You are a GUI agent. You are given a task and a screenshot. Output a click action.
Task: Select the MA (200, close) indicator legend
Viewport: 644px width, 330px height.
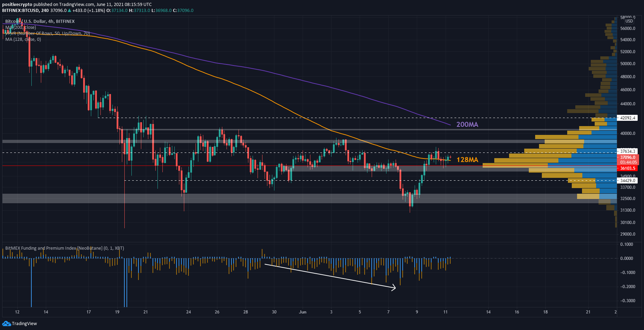pos(20,27)
